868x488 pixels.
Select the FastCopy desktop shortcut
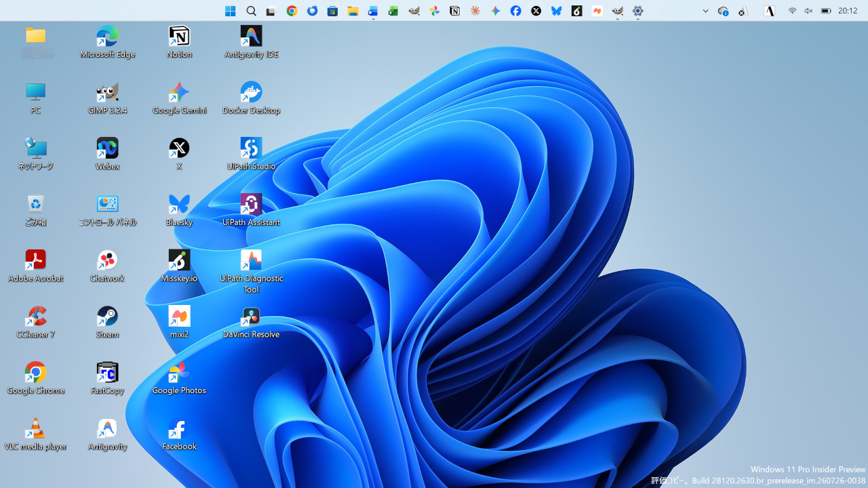pyautogui.click(x=107, y=378)
